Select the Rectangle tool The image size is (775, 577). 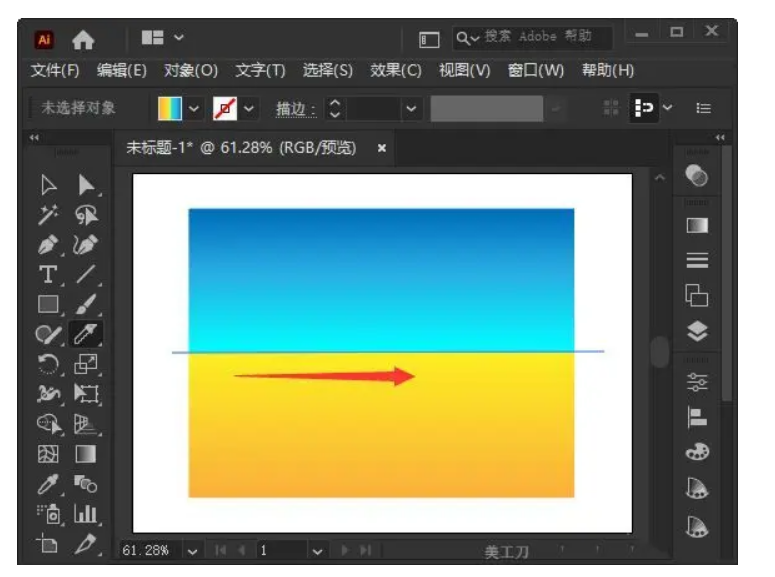48,304
